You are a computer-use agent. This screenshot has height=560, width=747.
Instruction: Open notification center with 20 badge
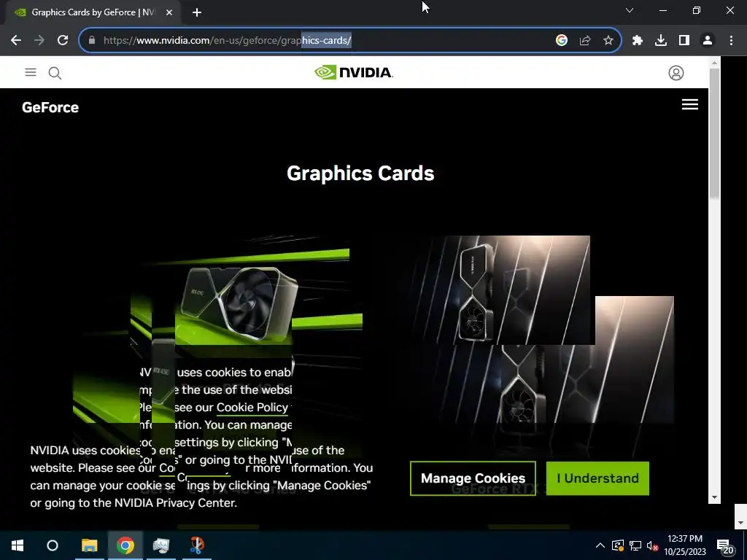[x=725, y=547]
